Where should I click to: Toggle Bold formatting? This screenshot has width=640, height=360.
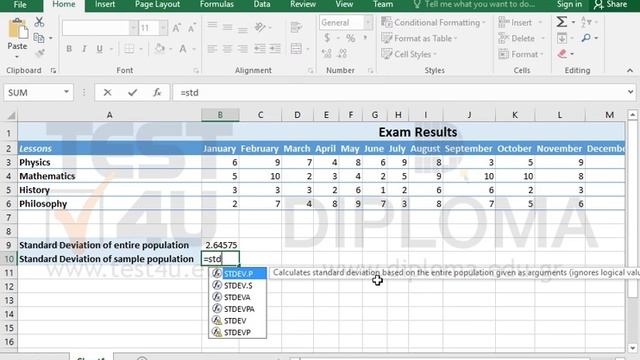pyautogui.click(x=69, y=49)
